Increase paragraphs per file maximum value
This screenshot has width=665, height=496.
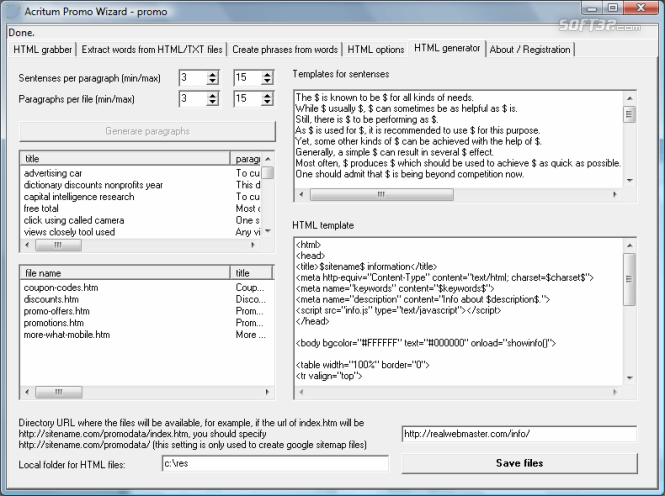pyautogui.click(x=267, y=95)
